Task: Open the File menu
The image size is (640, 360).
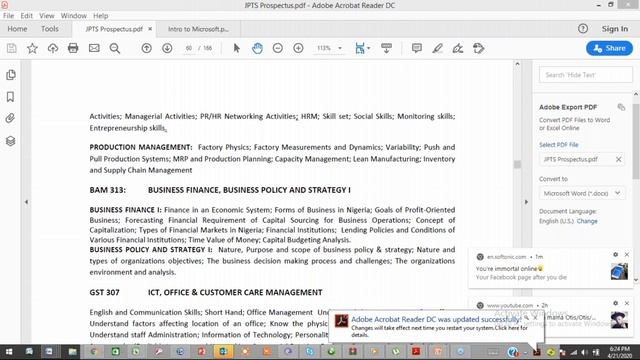Action: tap(9, 16)
